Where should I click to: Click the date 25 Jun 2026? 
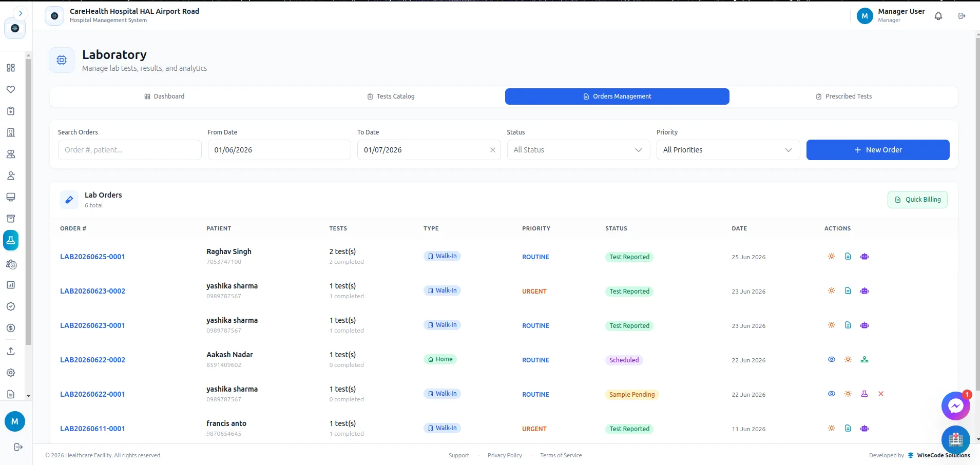pos(748,257)
